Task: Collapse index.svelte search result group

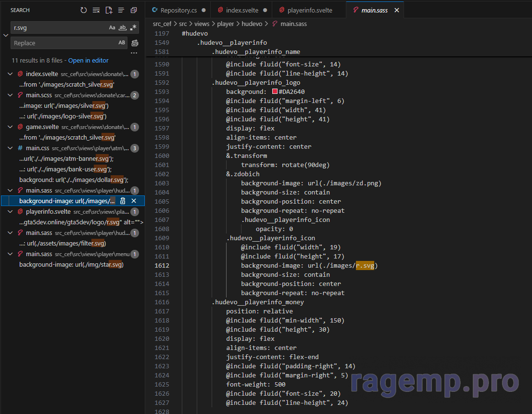Action: (11, 74)
